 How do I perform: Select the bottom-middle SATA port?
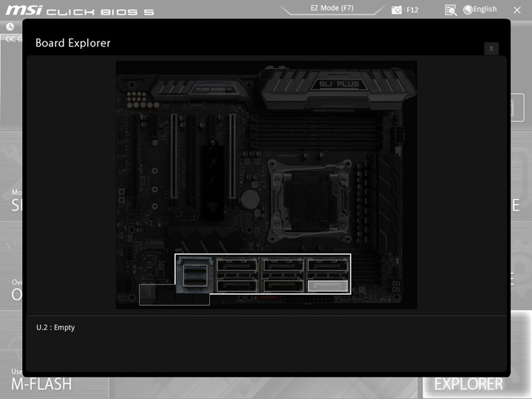[x=283, y=286]
